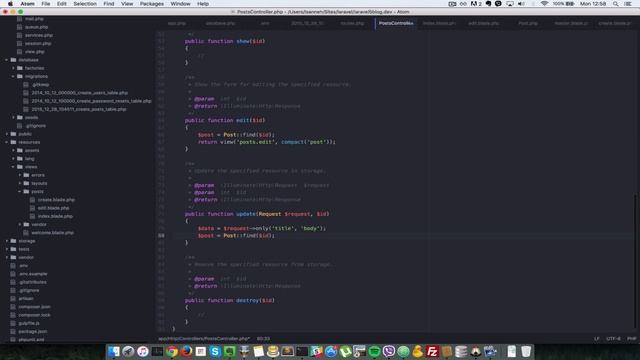640x360 pixels.
Task: Open edit.blade.php in the tree
Action: coord(53,208)
